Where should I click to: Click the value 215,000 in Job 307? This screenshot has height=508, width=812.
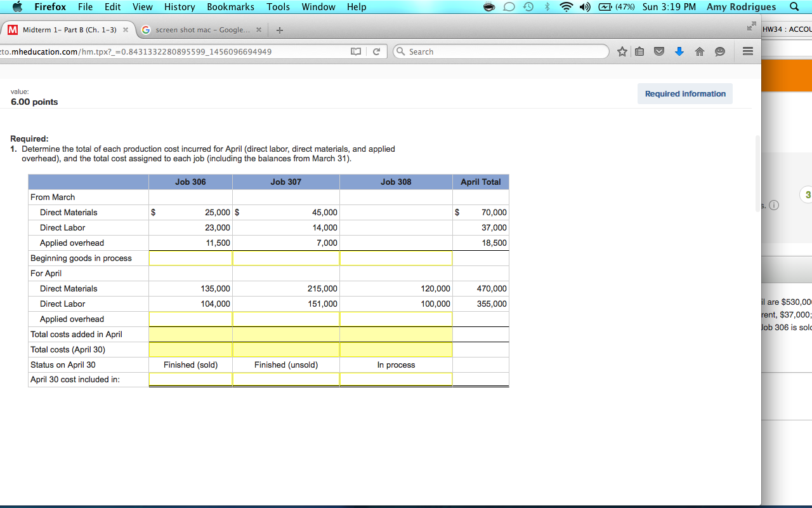coord(322,288)
